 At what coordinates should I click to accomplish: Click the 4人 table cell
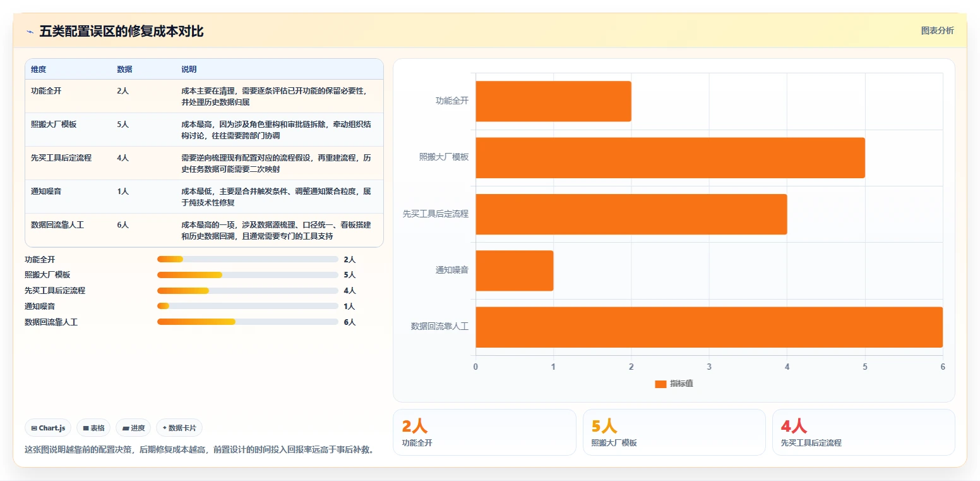pos(123,157)
